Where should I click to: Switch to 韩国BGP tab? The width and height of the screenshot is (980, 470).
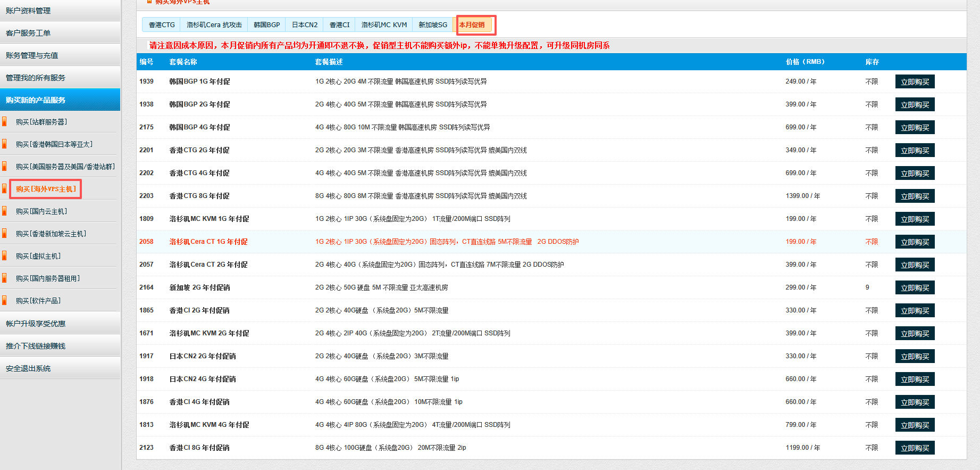tap(267, 24)
